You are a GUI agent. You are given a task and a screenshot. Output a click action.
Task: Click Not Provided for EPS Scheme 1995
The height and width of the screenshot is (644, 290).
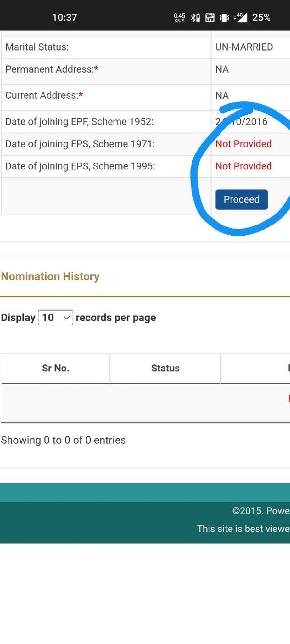(243, 166)
